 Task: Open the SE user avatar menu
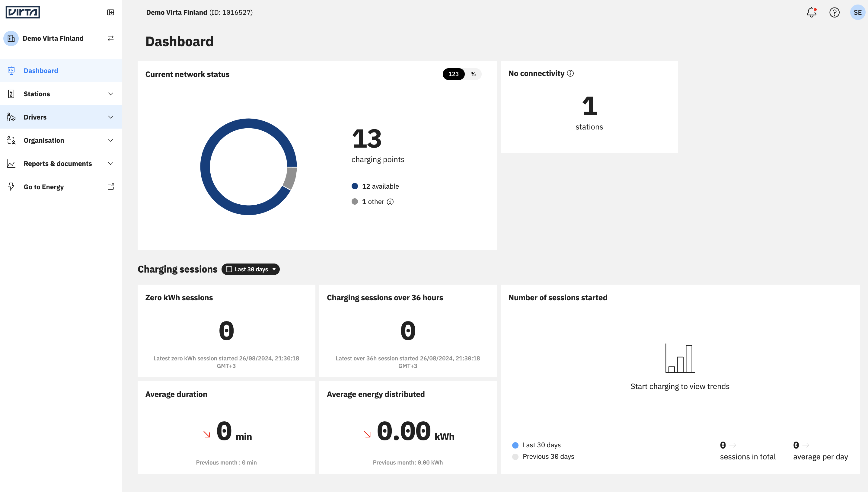pyautogui.click(x=857, y=12)
